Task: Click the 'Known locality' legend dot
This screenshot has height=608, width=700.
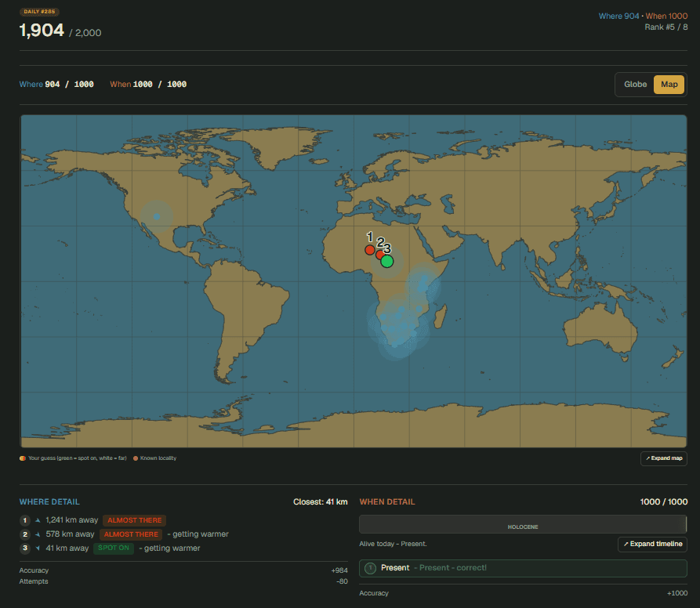Action: click(136, 458)
